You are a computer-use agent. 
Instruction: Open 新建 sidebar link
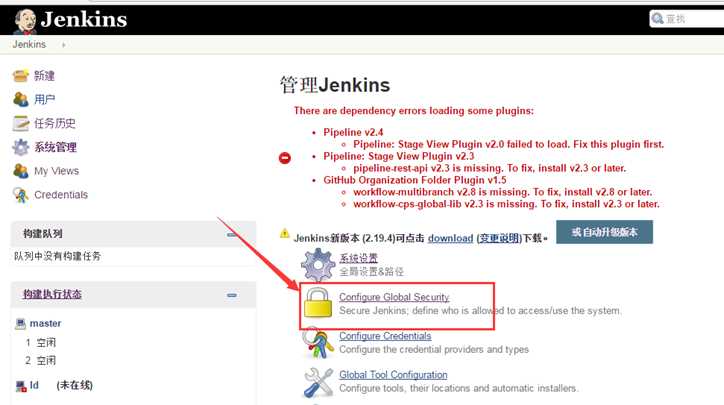[x=44, y=76]
